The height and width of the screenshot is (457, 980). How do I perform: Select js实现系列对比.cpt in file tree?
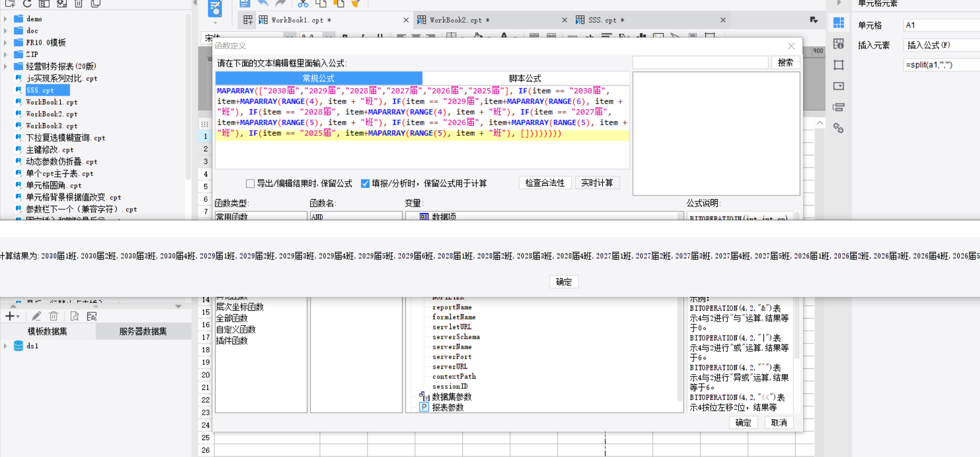[62, 78]
